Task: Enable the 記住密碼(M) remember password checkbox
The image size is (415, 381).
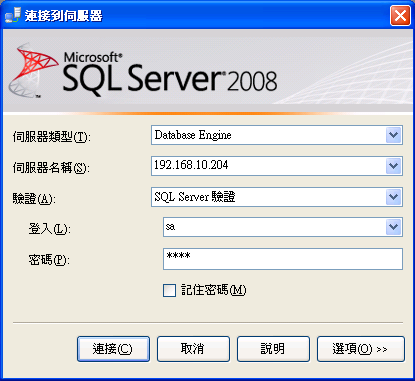Action: [x=169, y=290]
